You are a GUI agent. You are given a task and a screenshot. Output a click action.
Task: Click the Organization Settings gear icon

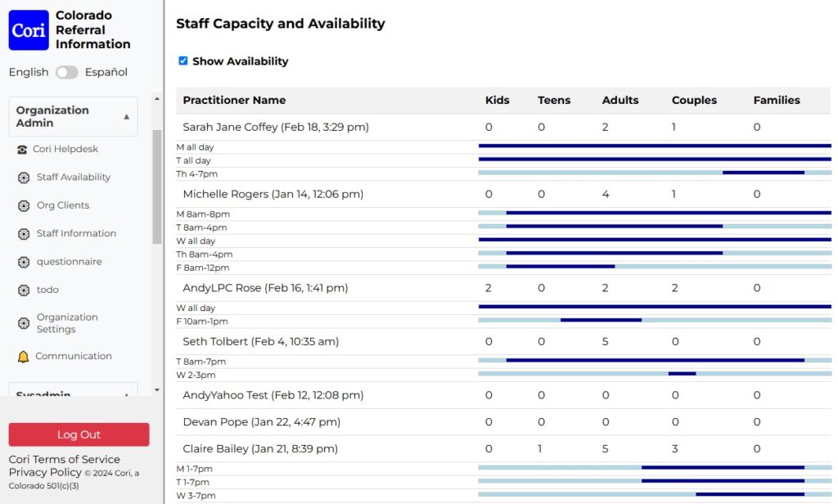tap(24, 323)
